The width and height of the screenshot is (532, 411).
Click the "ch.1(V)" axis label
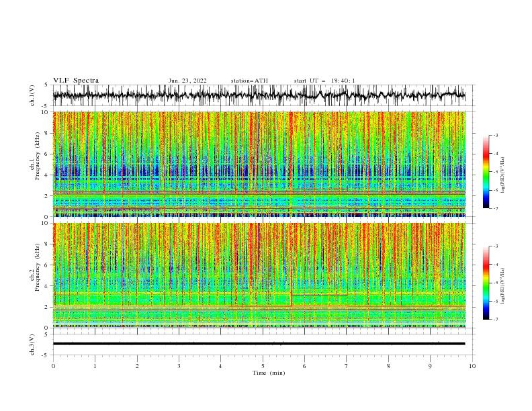point(32,95)
